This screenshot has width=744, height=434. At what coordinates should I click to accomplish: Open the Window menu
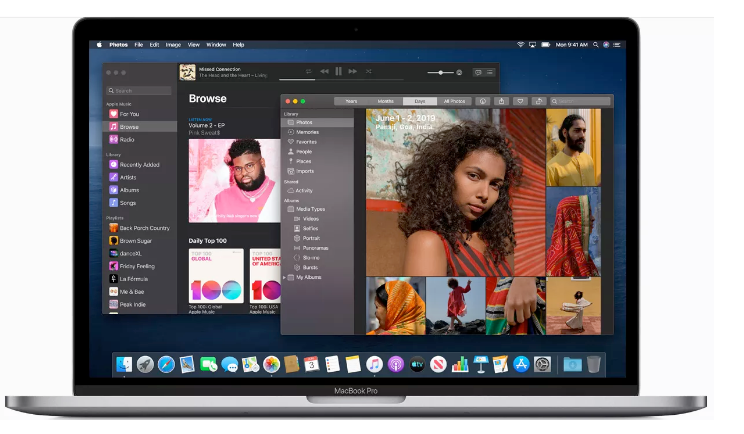coord(216,45)
